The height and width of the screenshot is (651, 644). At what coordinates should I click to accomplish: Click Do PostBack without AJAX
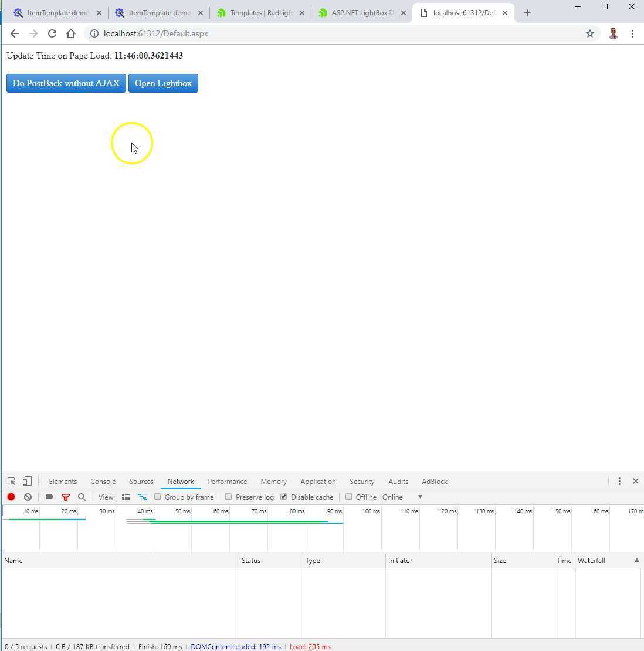66,83
